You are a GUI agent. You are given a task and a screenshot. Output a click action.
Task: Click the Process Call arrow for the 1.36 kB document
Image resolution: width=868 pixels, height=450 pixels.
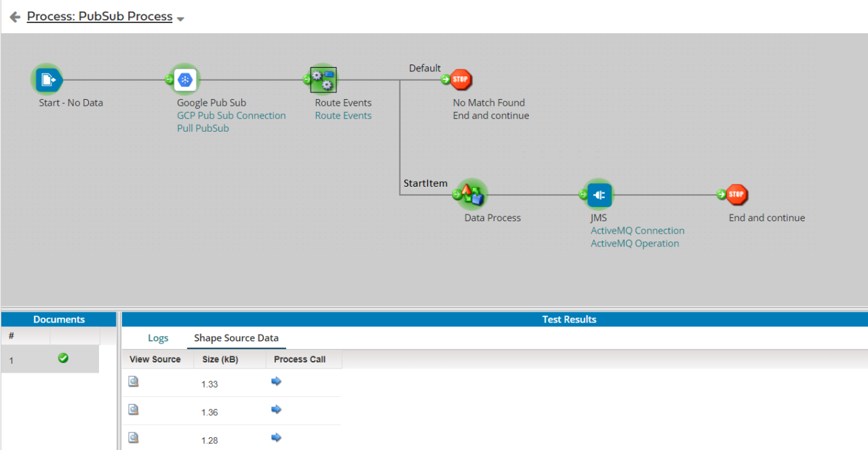[276, 409]
